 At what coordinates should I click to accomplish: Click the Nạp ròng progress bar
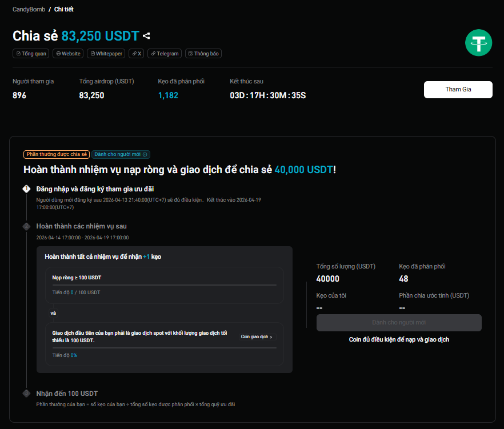point(164,284)
